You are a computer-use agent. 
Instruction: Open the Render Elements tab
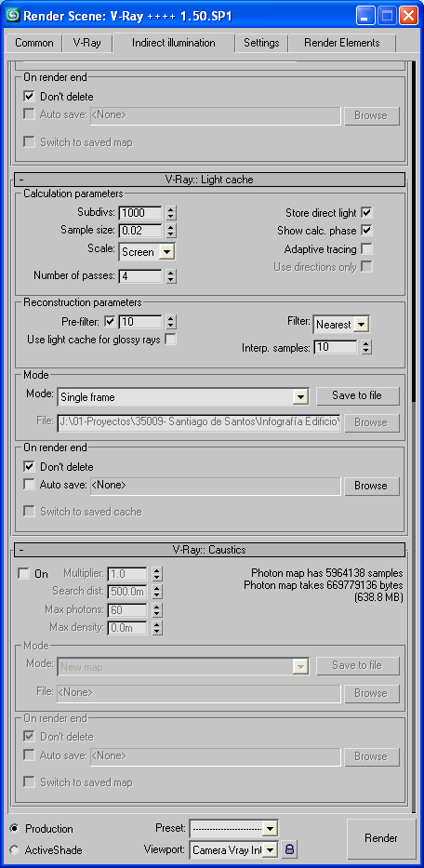click(341, 43)
